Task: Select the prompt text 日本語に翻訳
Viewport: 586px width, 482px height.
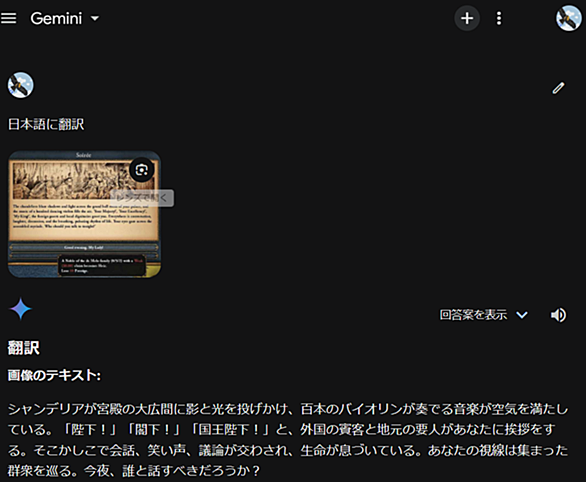Action: [46, 124]
